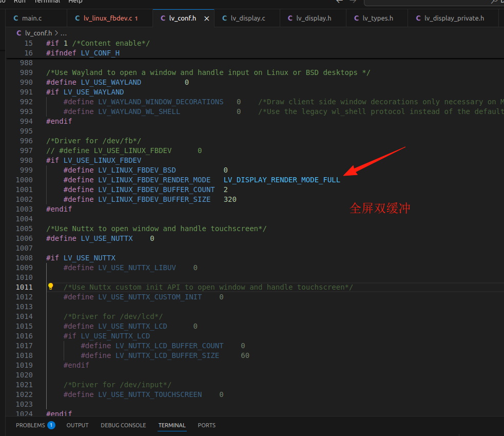Viewport: 504px width, 436px height.
Task: Open the PORTS panel
Action: (206, 425)
